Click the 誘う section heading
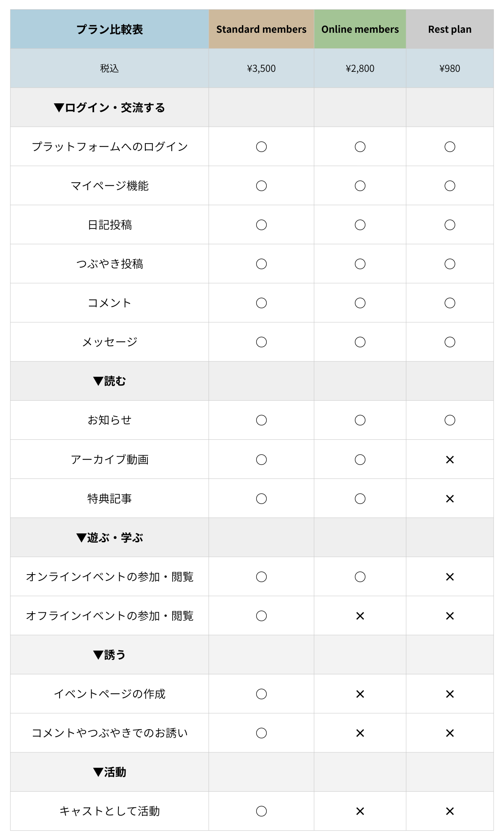504x840 pixels. 109,655
